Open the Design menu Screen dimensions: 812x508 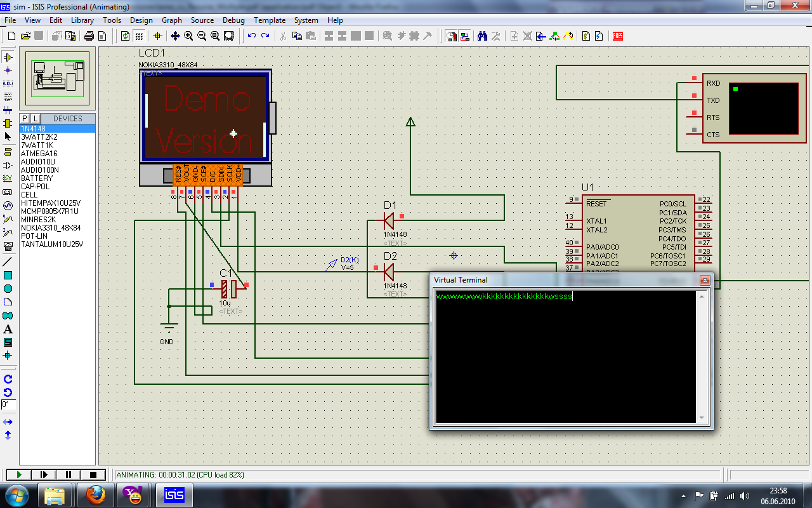pyautogui.click(x=141, y=20)
